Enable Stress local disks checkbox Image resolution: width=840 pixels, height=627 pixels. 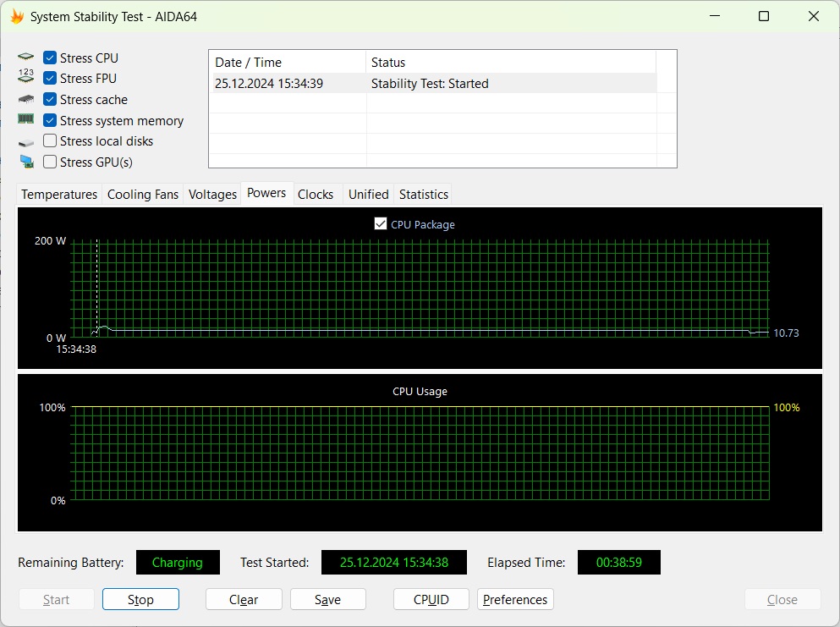pyautogui.click(x=50, y=140)
